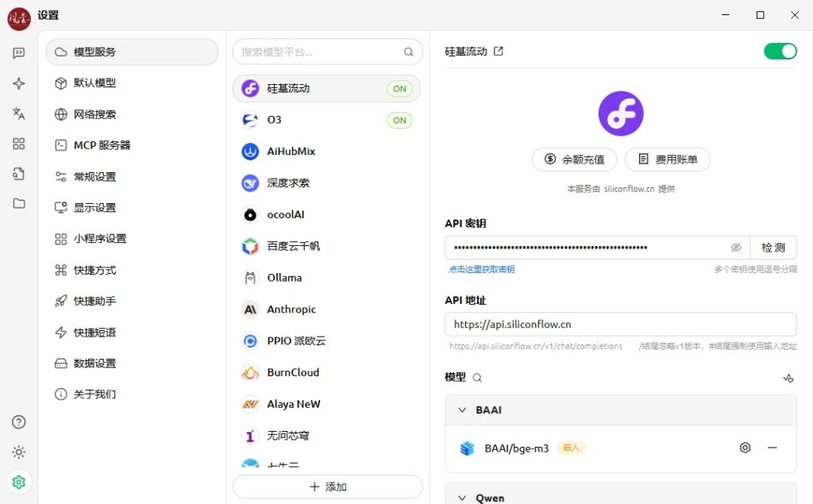Select 数据设置 in settings menu

94,364
